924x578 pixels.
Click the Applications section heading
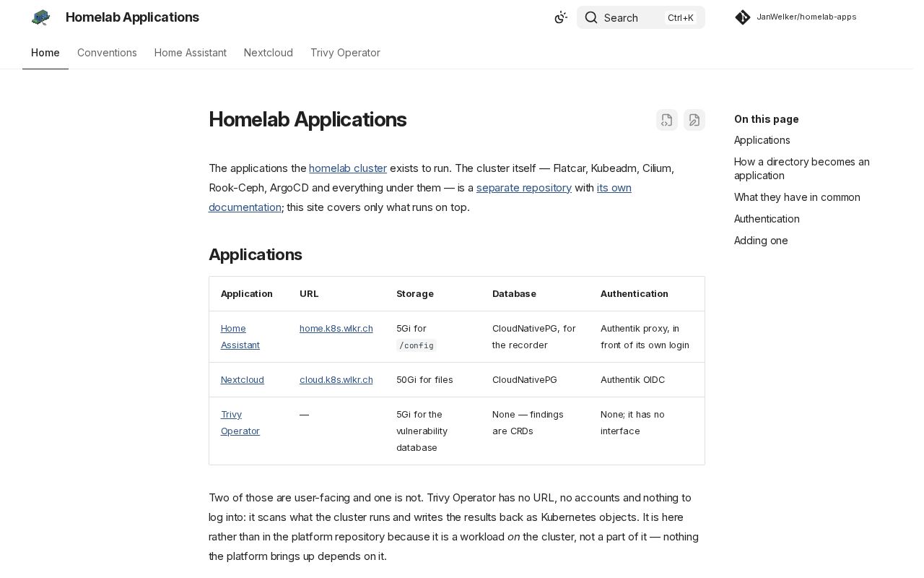[x=256, y=255]
